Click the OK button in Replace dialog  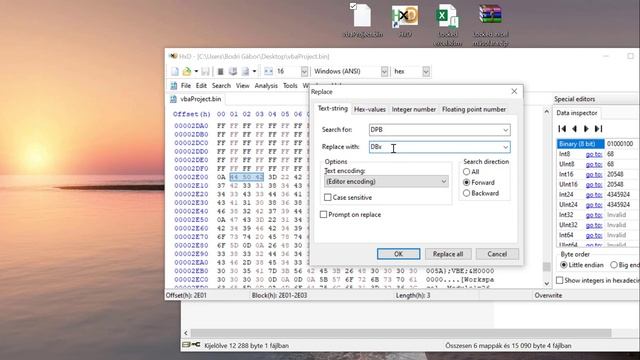pyautogui.click(x=398, y=254)
